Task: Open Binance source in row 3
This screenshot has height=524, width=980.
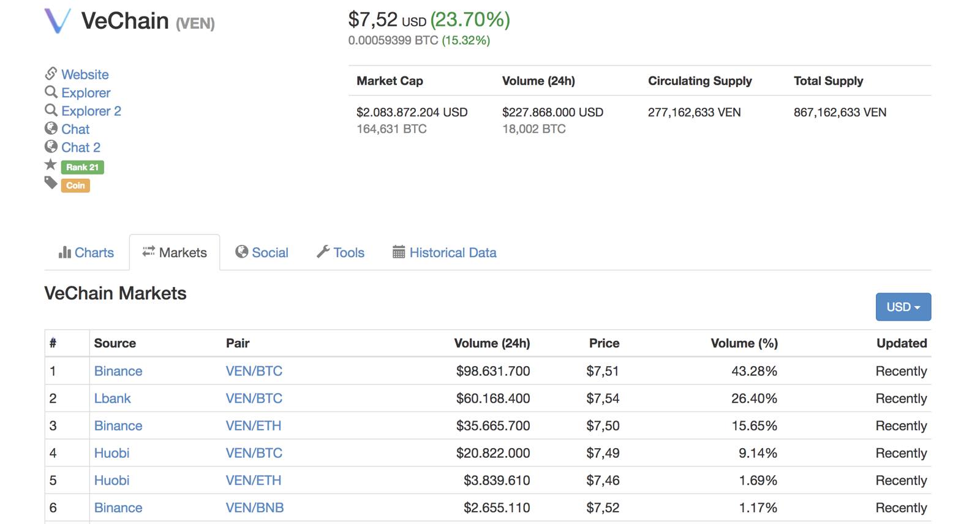Action: (118, 425)
